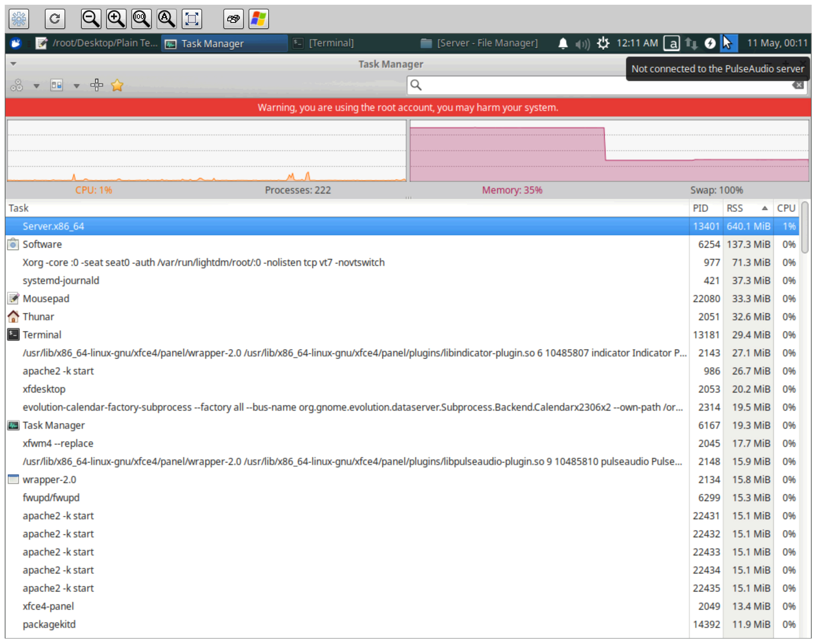Select the zoom in magnifier tool
The image size is (816, 644).
[116, 18]
